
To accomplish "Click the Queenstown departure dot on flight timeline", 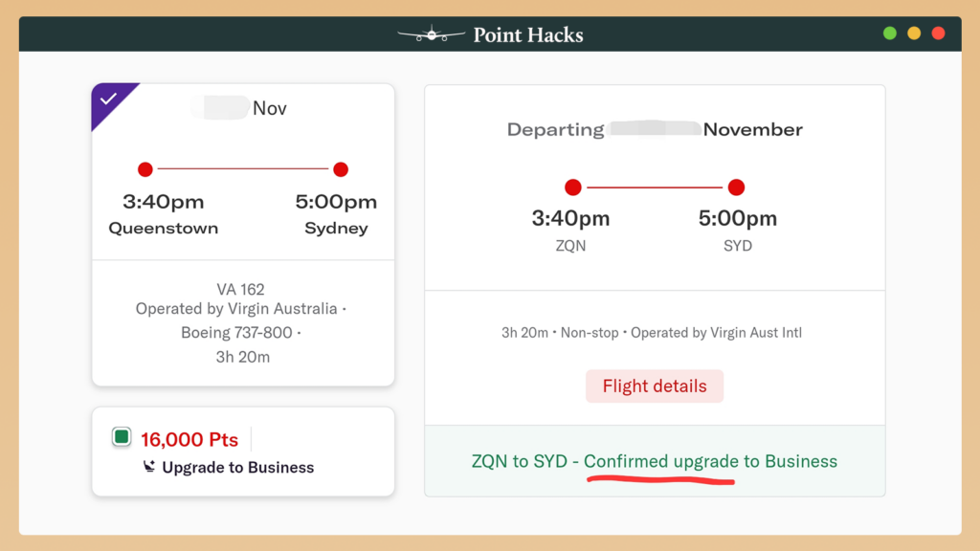I will [x=145, y=169].
